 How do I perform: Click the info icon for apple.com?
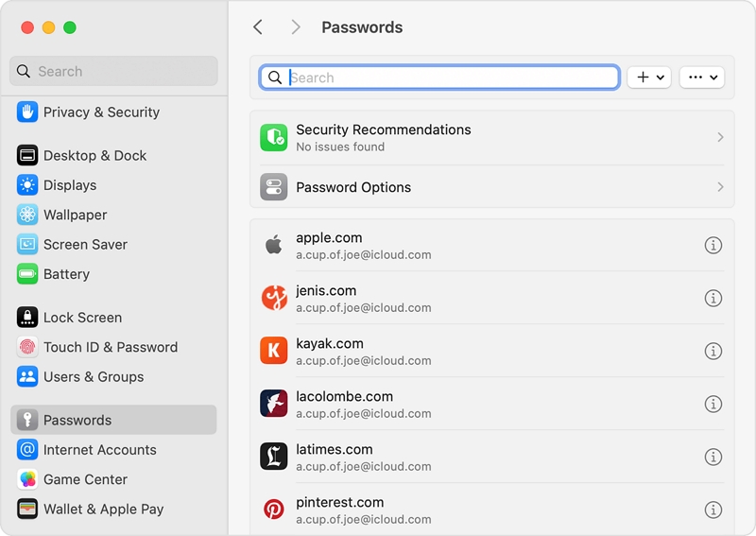click(x=713, y=245)
